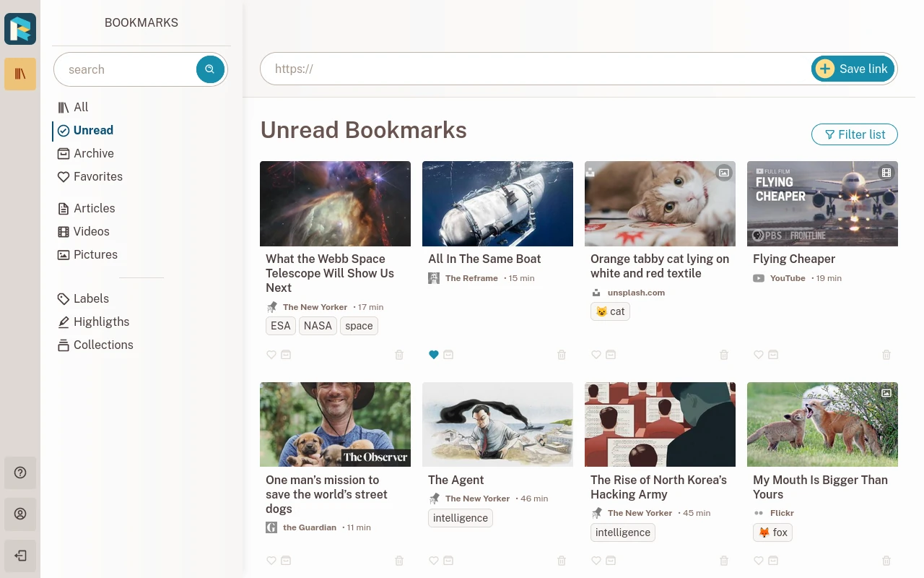
Task: Delete the Webb Space Telescope bookmark
Action: tap(399, 355)
